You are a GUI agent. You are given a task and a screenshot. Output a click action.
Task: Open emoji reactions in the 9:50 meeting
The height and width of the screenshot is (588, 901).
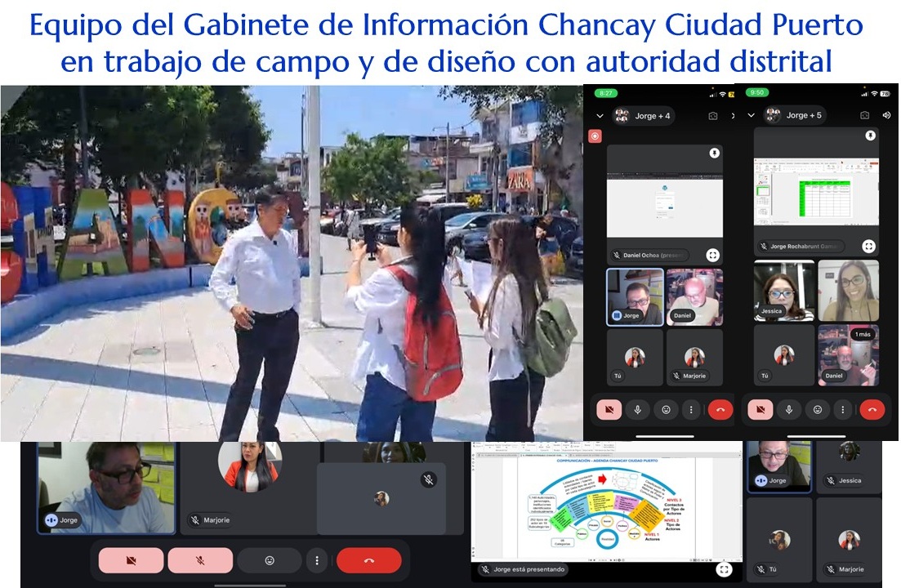(x=817, y=409)
